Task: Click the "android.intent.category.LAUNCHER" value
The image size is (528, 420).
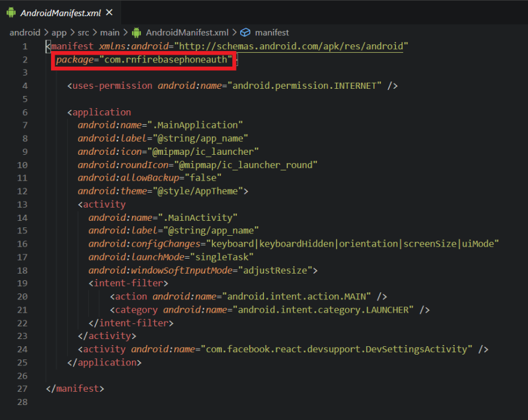Action: [x=323, y=310]
